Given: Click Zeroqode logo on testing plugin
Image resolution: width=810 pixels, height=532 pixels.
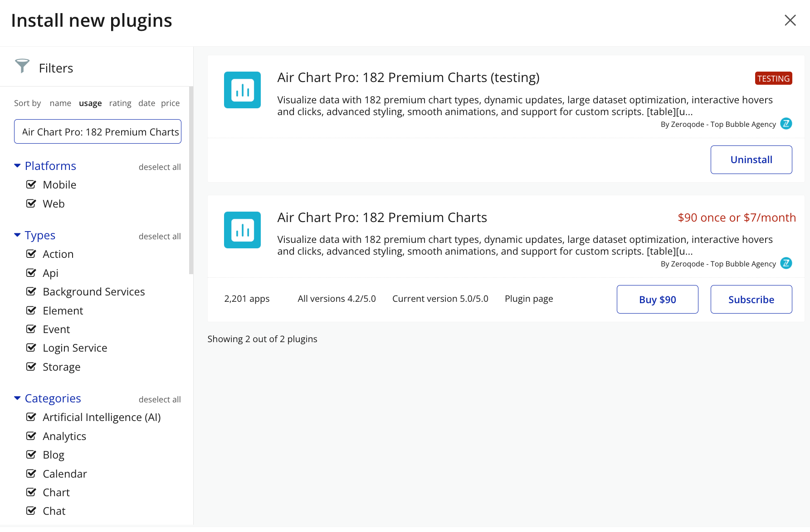Looking at the screenshot, I should tap(786, 123).
